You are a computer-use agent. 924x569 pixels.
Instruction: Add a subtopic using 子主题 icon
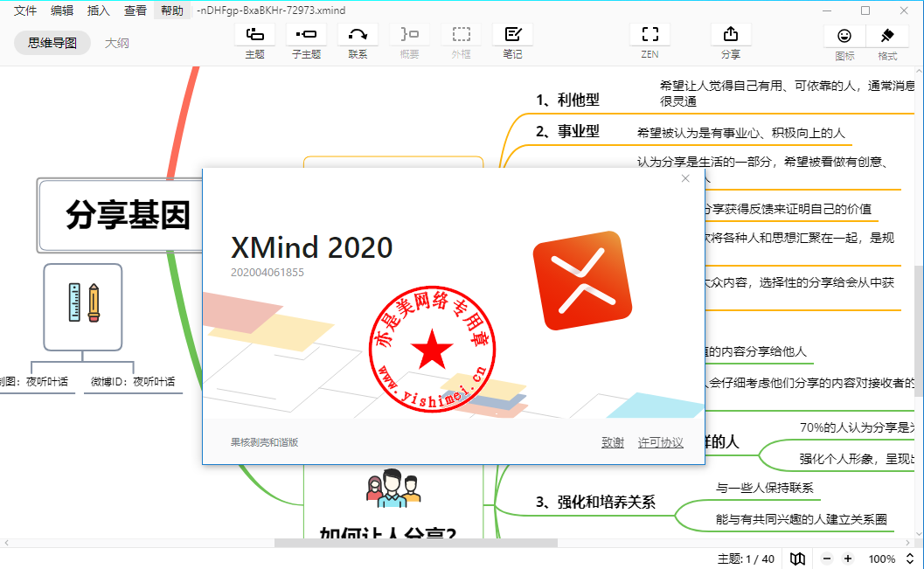[x=307, y=34]
